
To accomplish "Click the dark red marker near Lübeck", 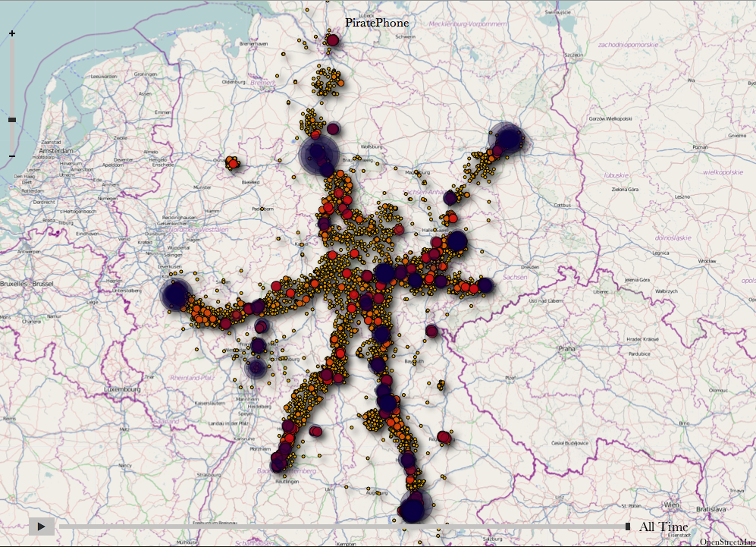I will (x=331, y=40).
